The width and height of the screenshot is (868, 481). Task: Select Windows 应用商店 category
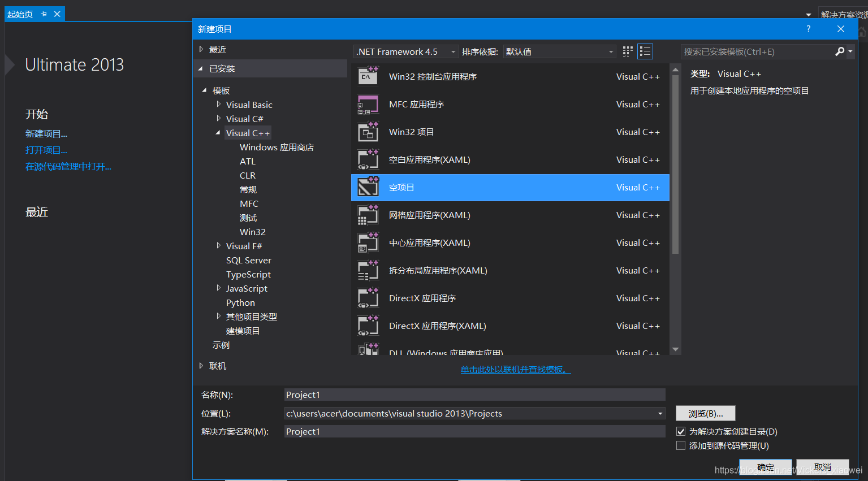pos(277,147)
